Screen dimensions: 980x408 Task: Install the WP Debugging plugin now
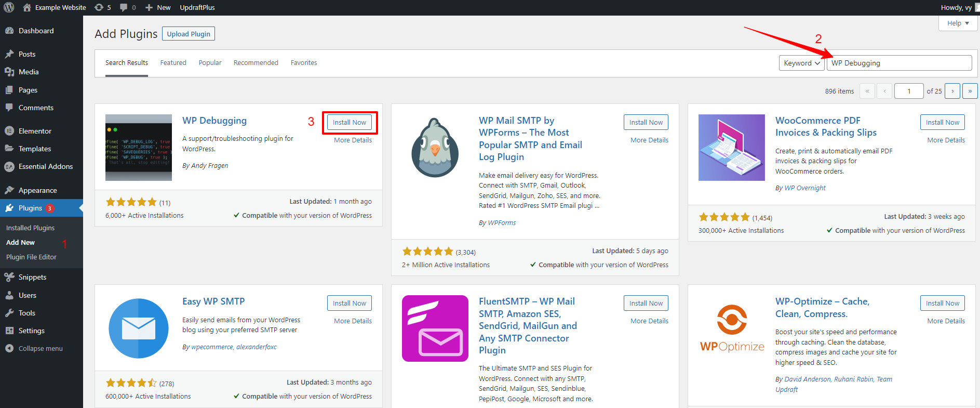[x=350, y=122]
